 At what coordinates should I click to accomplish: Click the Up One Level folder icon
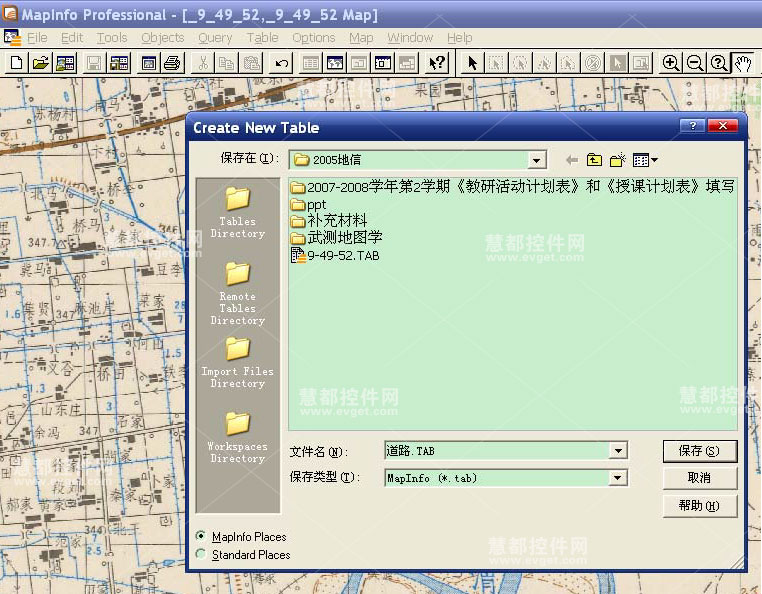(594, 159)
